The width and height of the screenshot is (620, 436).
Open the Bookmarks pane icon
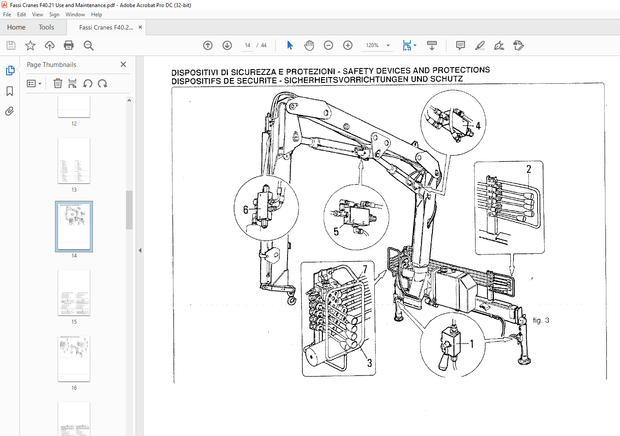10,91
